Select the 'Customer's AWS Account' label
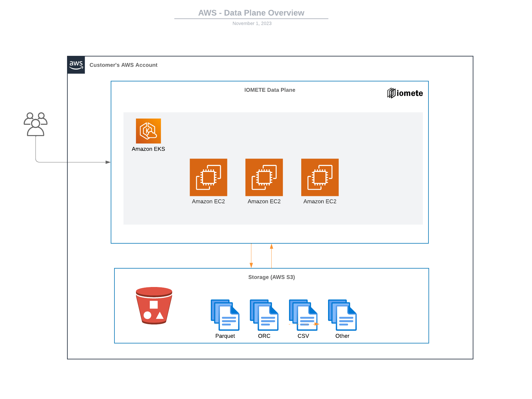The height and width of the screenshot is (399, 532). click(123, 65)
